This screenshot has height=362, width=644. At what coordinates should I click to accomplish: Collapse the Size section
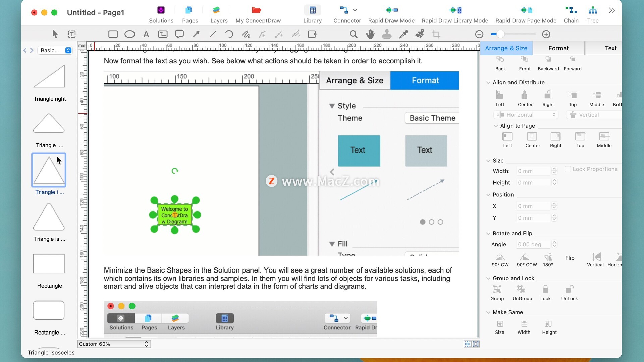pos(488,161)
